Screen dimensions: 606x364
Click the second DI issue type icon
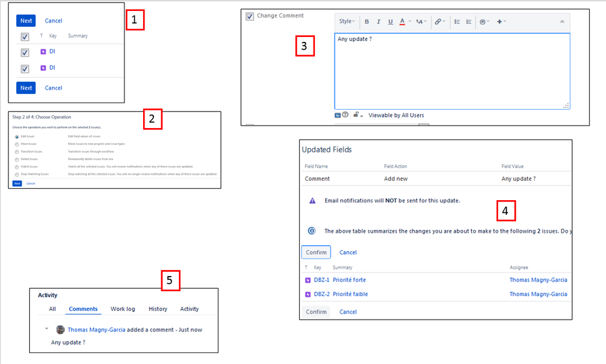click(43, 68)
